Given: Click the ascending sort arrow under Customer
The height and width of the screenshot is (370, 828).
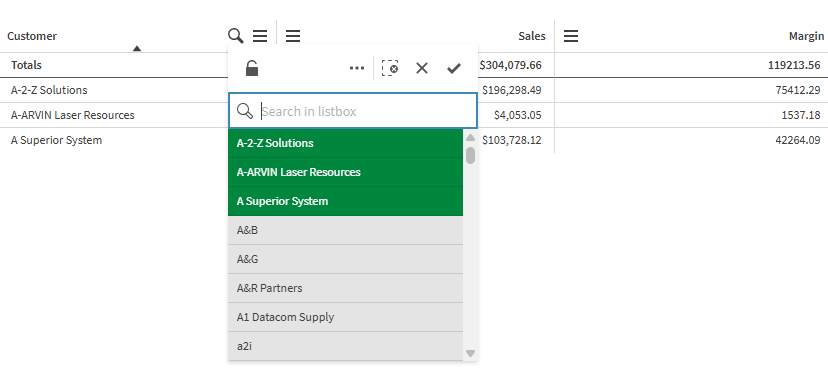Looking at the screenshot, I should tap(137, 49).
